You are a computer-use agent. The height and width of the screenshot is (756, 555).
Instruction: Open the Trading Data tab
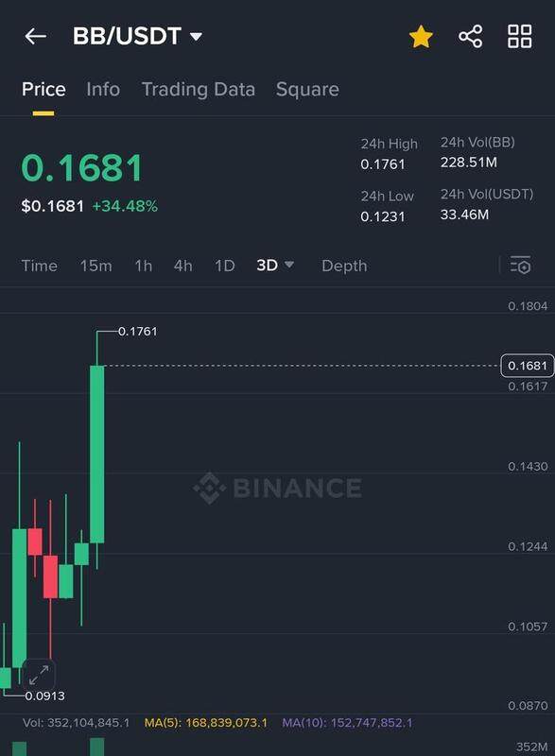point(199,90)
